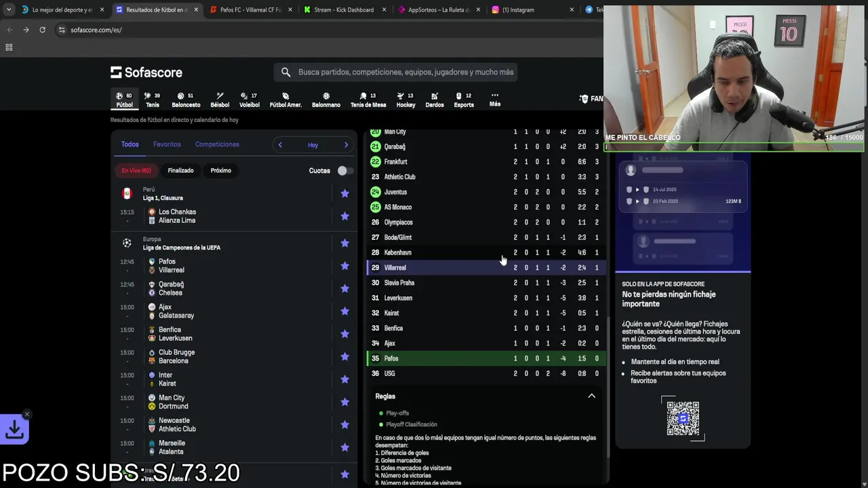Favorite the Ajax vs Galatasaray match
The image size is (868, 488).
click(x=344, y=311)
